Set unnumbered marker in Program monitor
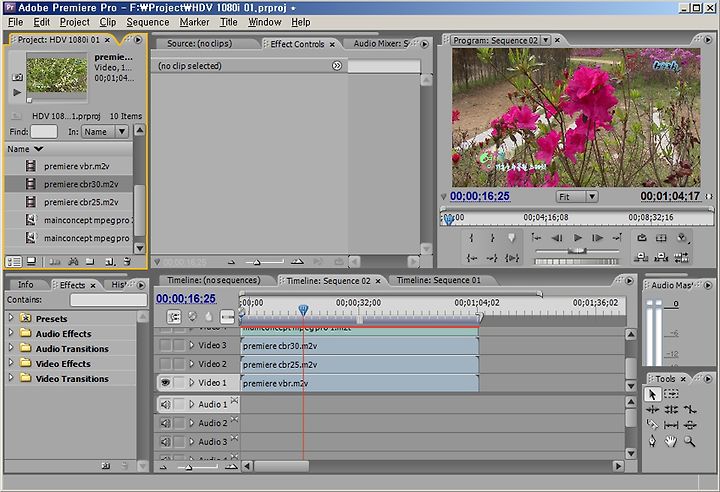Screen dimensions: 720x492 [512, 238]
